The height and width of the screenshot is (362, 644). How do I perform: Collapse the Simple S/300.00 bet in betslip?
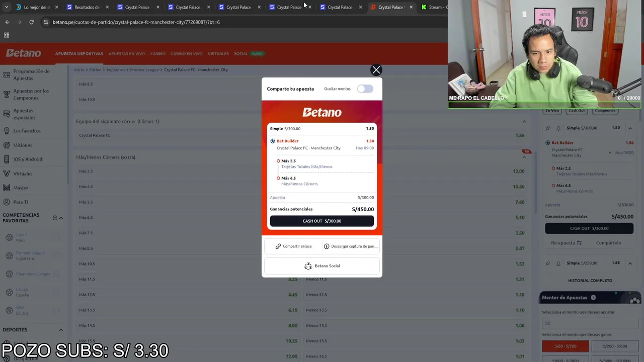[630, 128]
